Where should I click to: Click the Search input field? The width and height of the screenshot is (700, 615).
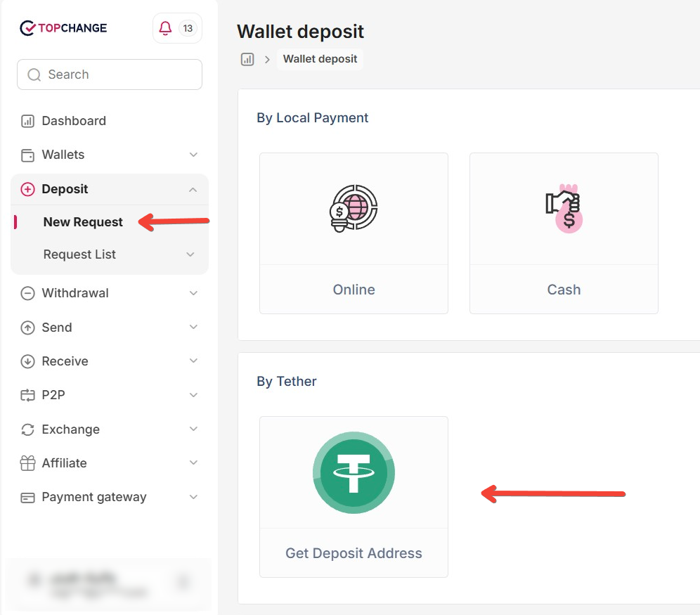coord(110,75)
